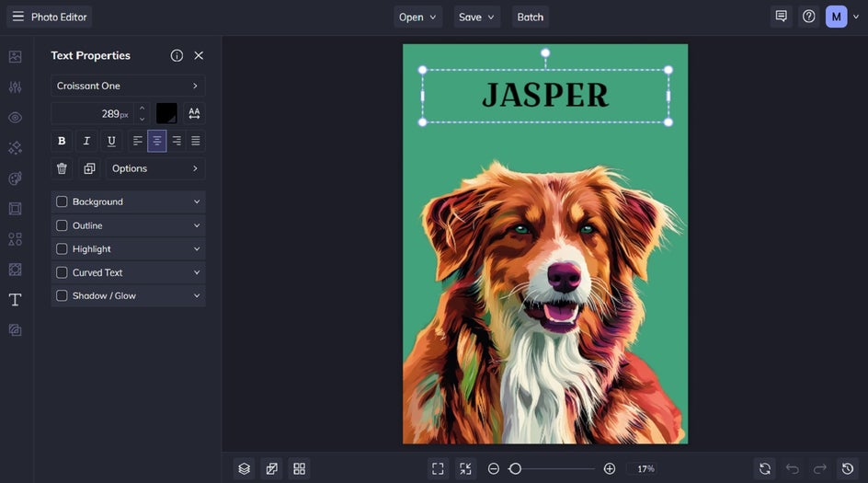This screenshot has width=868, height=483.
Task: Expand the Outline section chevron
Action: coord(197,225)
